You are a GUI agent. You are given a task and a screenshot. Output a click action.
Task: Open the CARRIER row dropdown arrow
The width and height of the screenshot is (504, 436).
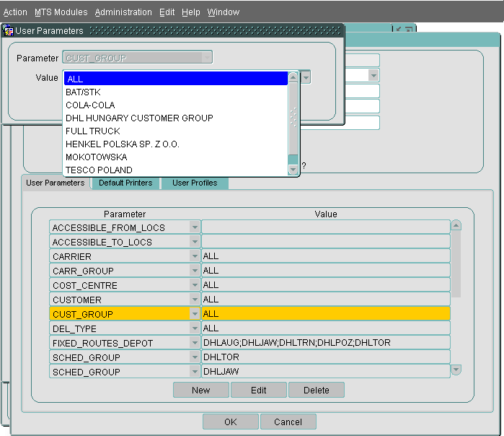(195, 256)
